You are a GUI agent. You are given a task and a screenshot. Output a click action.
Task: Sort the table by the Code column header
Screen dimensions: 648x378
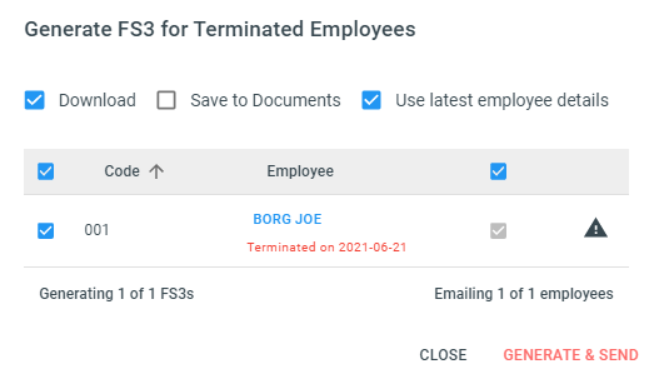point(122,171)
